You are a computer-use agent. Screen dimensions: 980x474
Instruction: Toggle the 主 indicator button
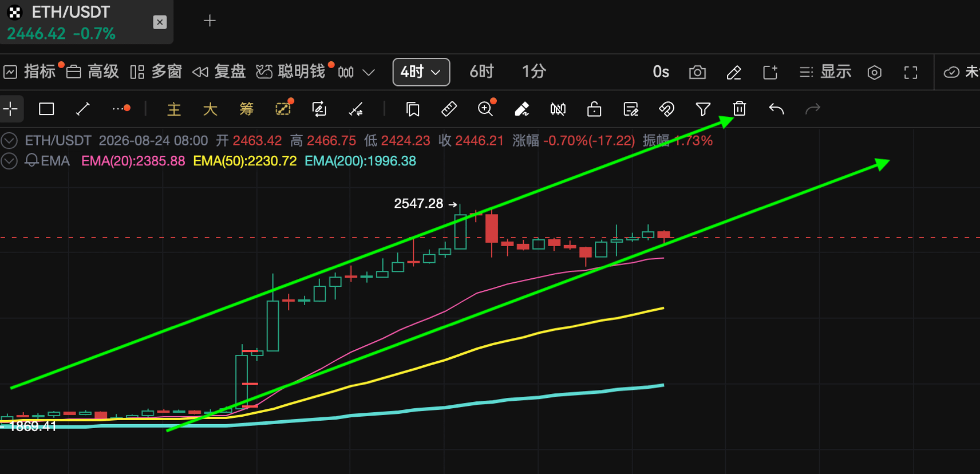(x=174, y=109)
